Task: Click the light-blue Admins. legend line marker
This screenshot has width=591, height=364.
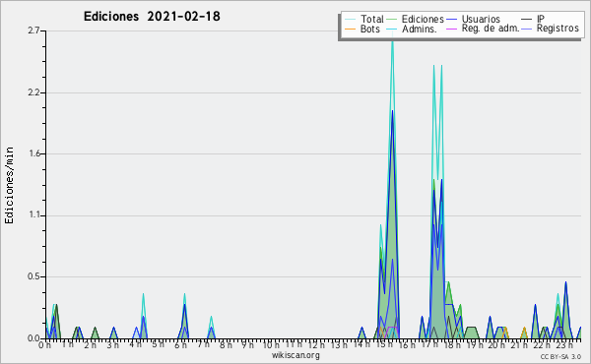Action: pos(392,29)
